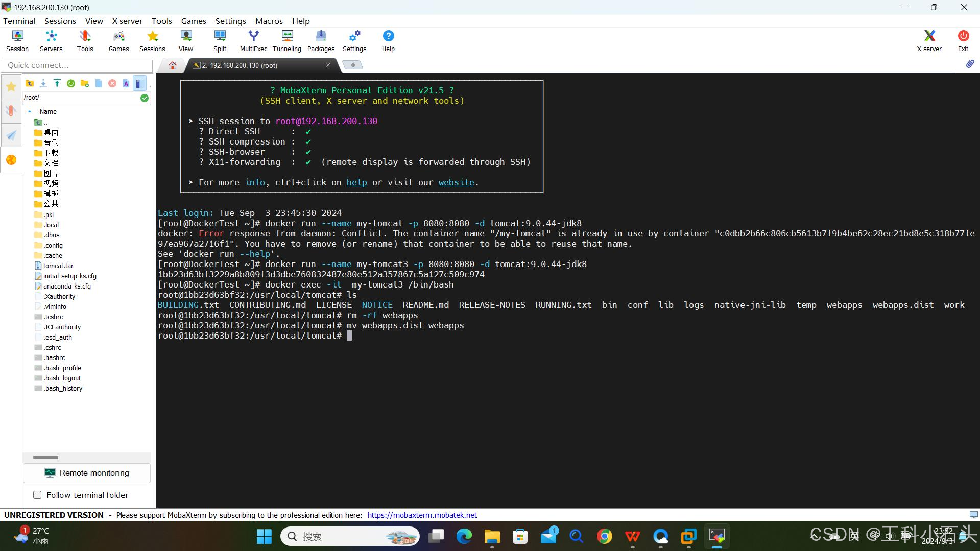Upload files to current SFTP folder

coord(57,83)
